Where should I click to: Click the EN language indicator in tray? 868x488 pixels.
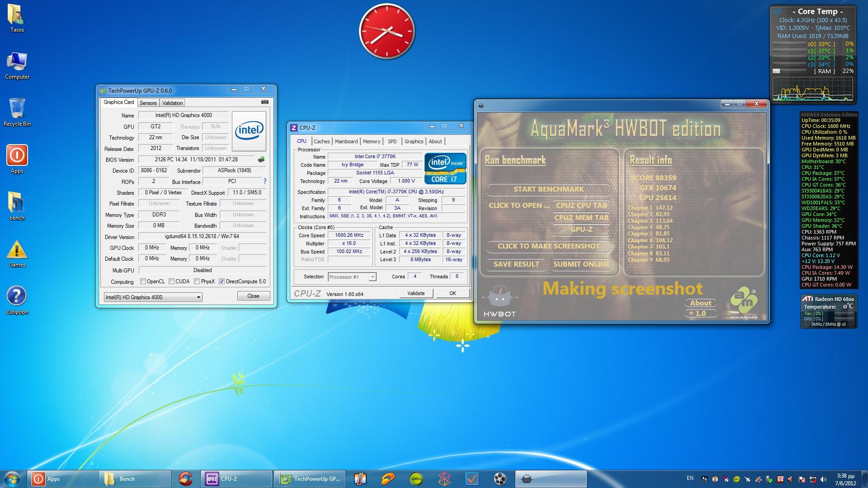[x=690, y=478]
